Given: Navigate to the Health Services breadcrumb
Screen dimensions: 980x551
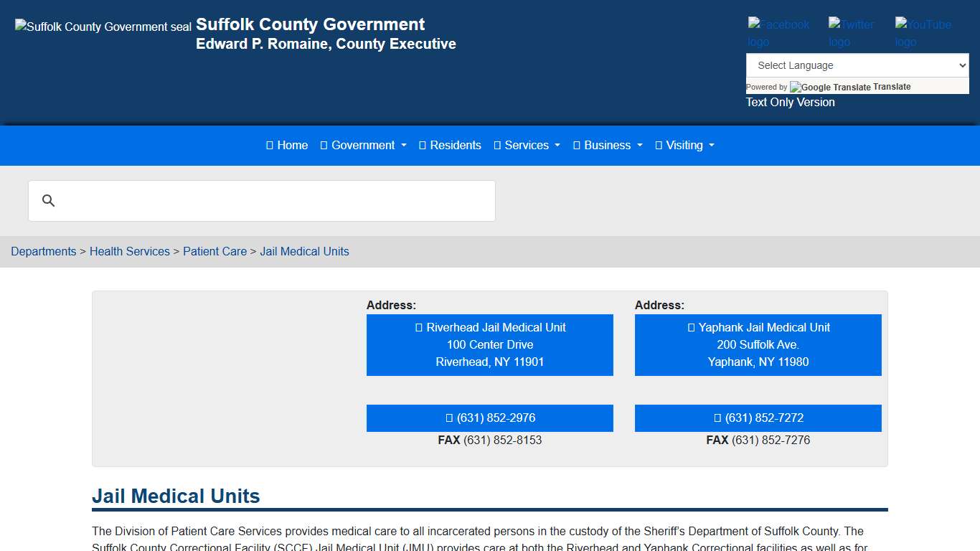Looking at the screenshot, I should [130, 252].
